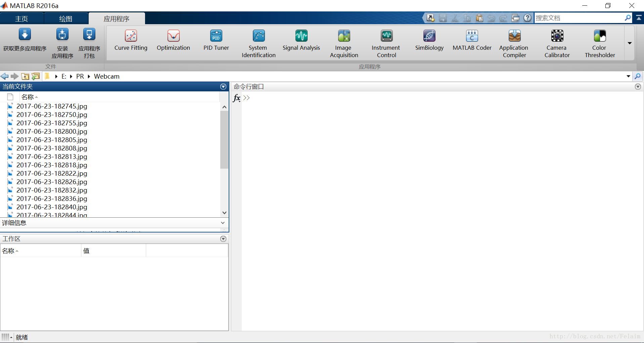
Task: Select file 2017-06-23-182826.jpg
Action: 52,182
